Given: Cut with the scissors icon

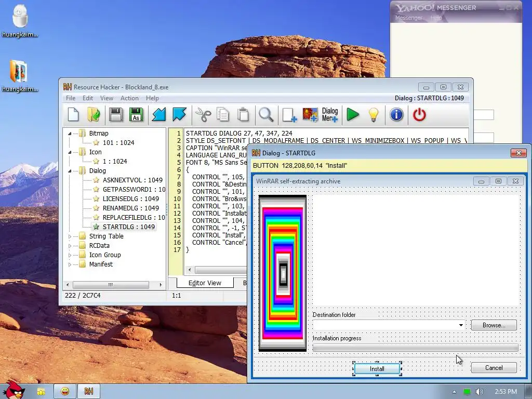Looking at the screenshot, I should [203, 114].
